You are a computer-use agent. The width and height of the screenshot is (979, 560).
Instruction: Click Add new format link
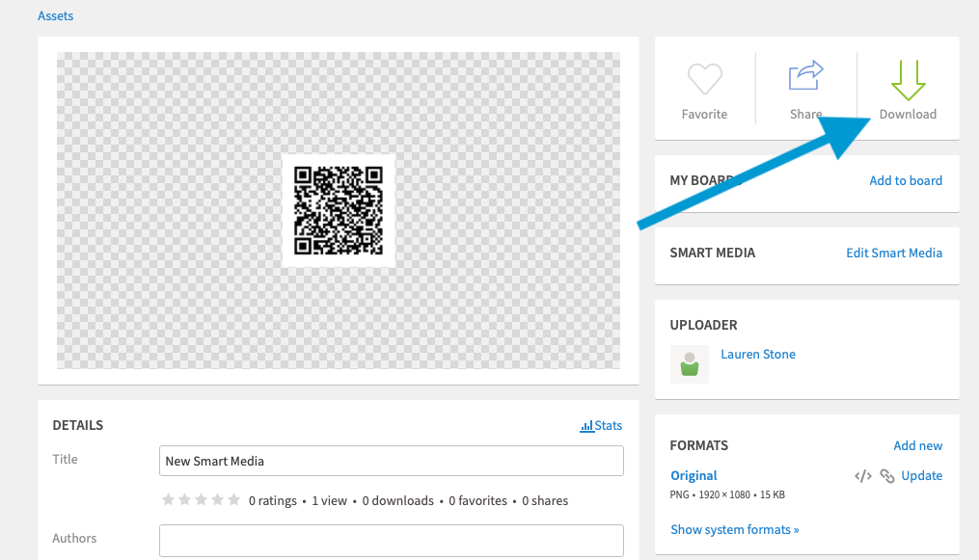click(918, 446)
